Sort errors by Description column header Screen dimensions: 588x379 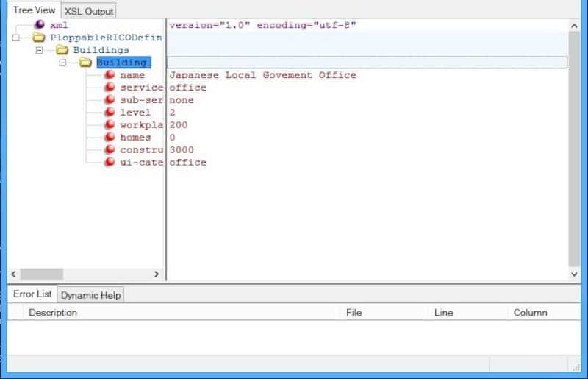point(53,313)
